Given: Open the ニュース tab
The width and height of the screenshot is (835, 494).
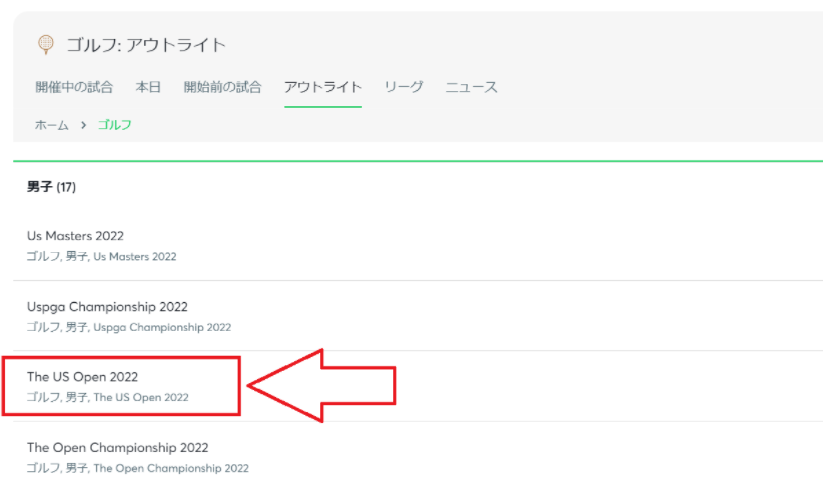Looking at the screenshot, I should pyautogui.click(x=471, y=87).
